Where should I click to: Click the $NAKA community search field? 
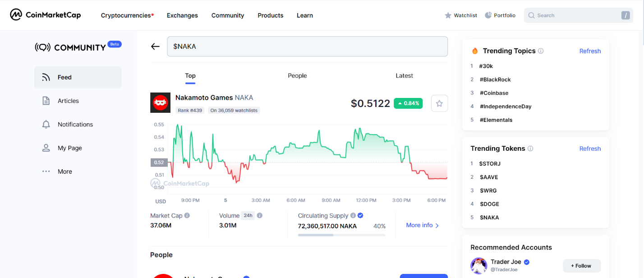307,46
